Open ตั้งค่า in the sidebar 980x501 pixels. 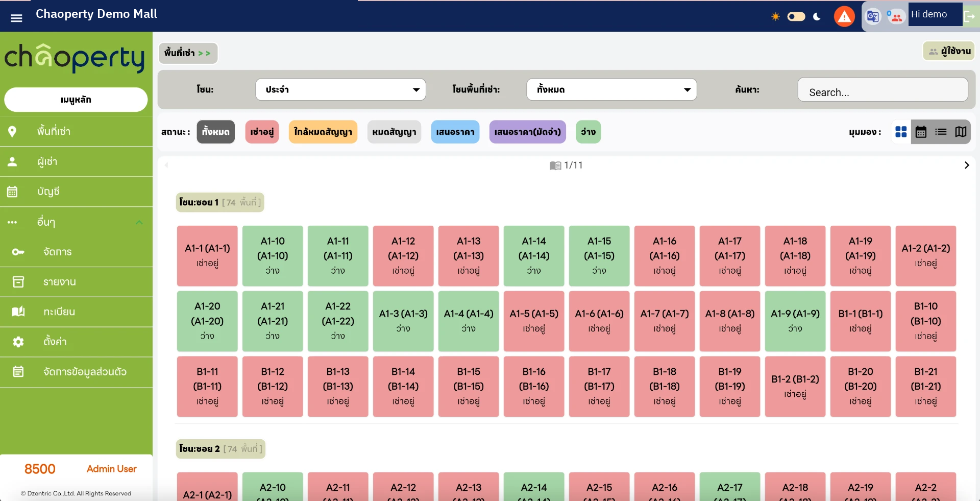77,342
